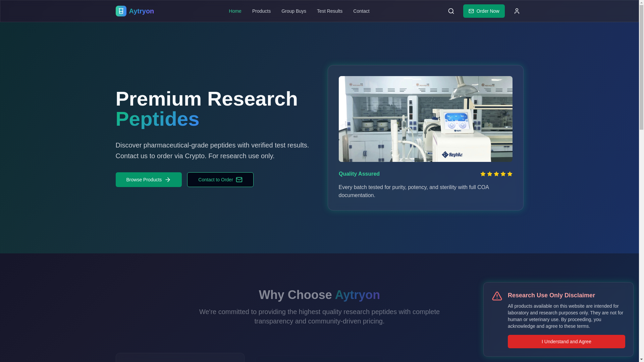Screen dimensions: 644x362
Task: Open the Group Buys nav item
Action: (x=293, y=11)
